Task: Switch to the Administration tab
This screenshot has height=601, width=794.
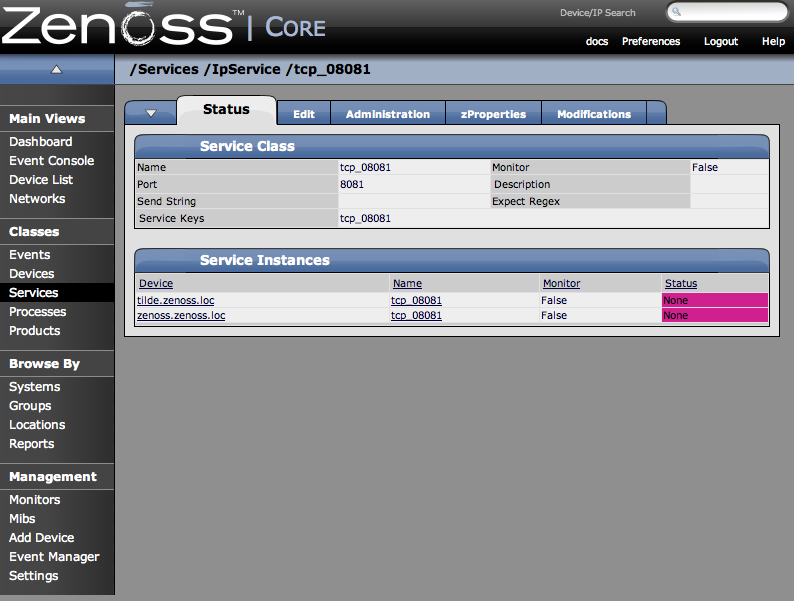Action: tap(388, 114)
